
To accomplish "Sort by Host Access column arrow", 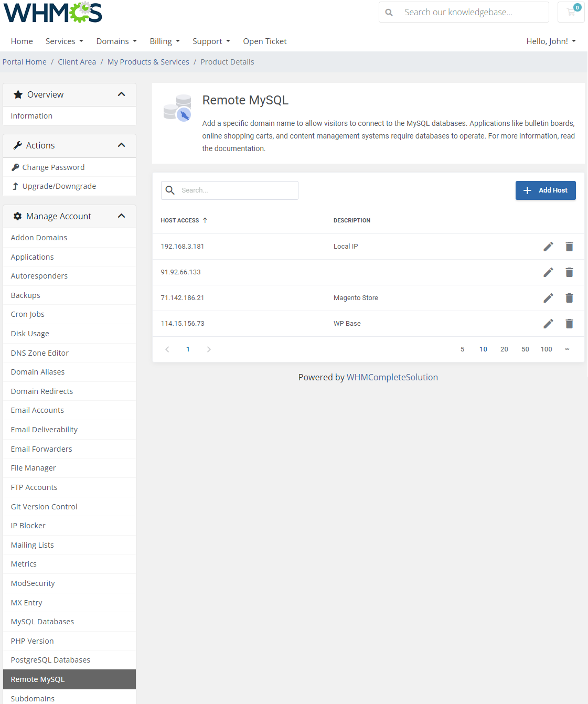I will tap(205, 220).
